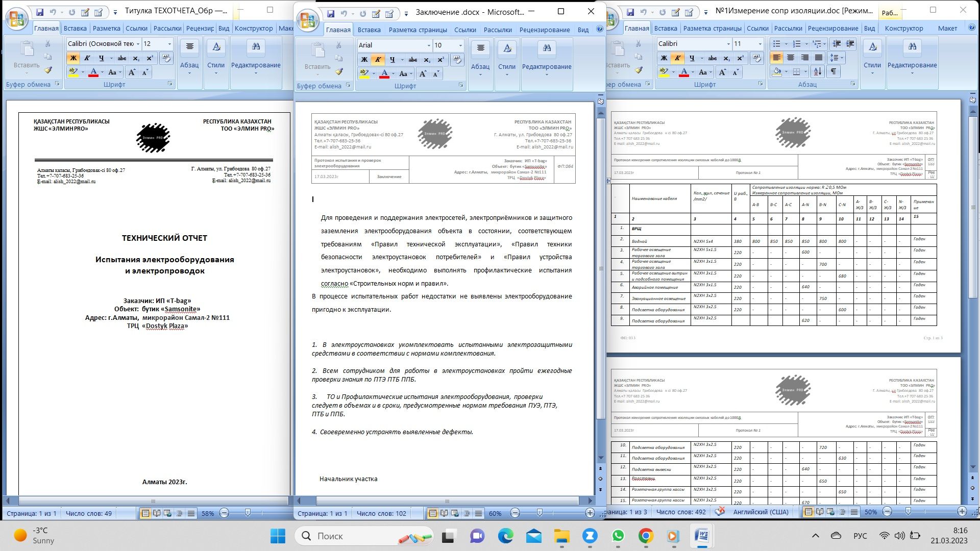This screenshot has height=551, width=980.
Task: Click the taskbar Поиск search box
Action: tap(364, 536)
